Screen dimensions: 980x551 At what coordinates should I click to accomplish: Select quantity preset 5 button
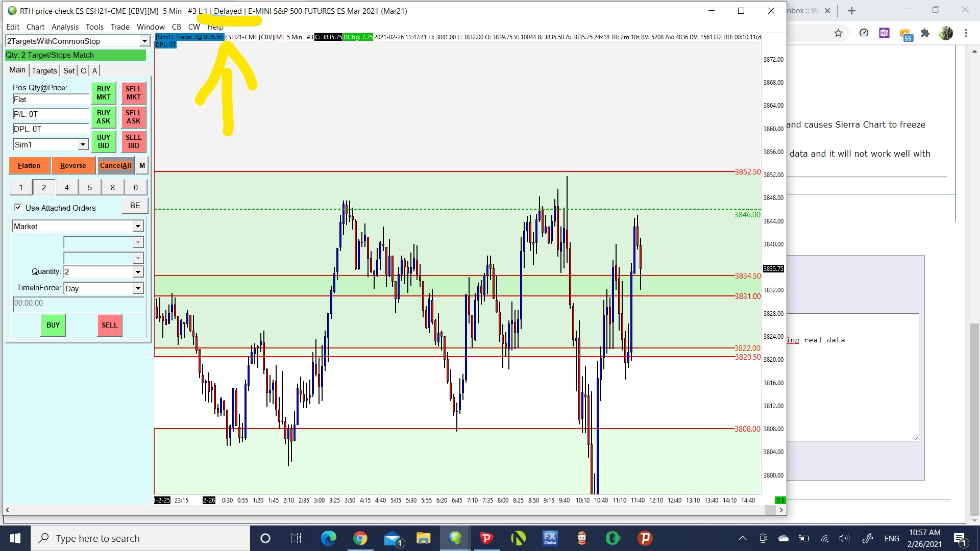click(90, 187)
